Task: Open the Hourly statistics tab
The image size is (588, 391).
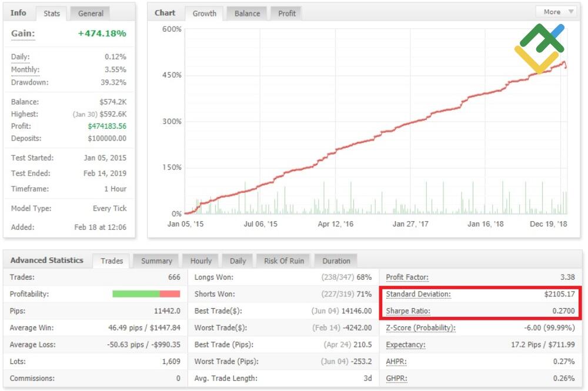Action: point(200,260)
